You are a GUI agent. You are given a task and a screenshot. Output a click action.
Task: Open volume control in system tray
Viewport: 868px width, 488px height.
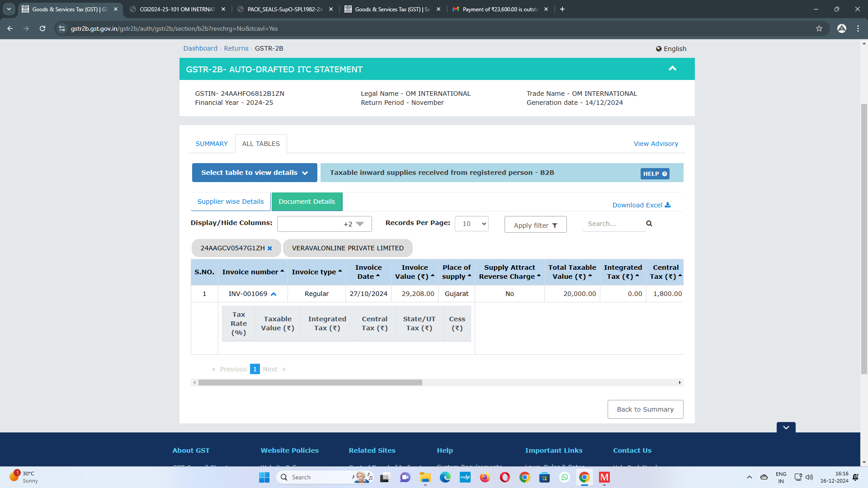tap(809, 477)
